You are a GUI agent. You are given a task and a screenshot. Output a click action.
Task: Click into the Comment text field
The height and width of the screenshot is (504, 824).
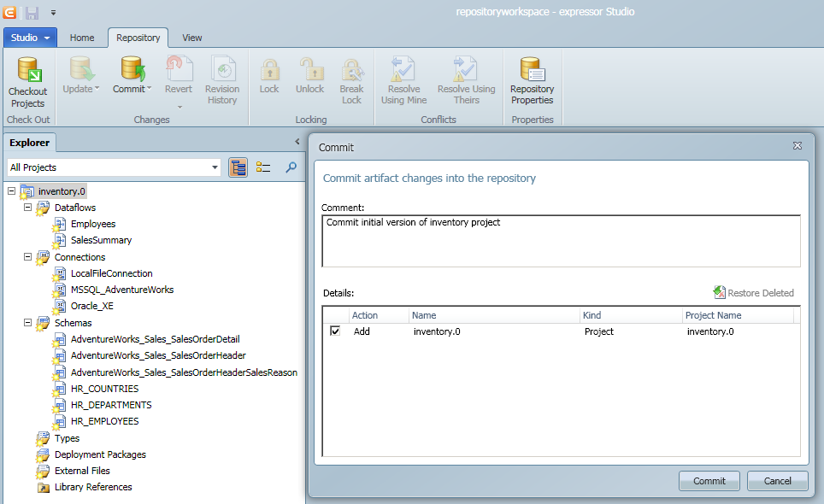click(561, 241)
